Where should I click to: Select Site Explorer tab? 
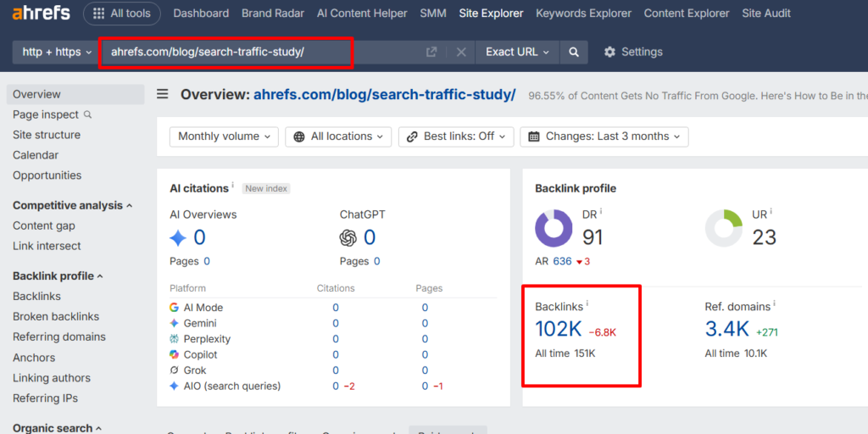[x=491, y=14]
